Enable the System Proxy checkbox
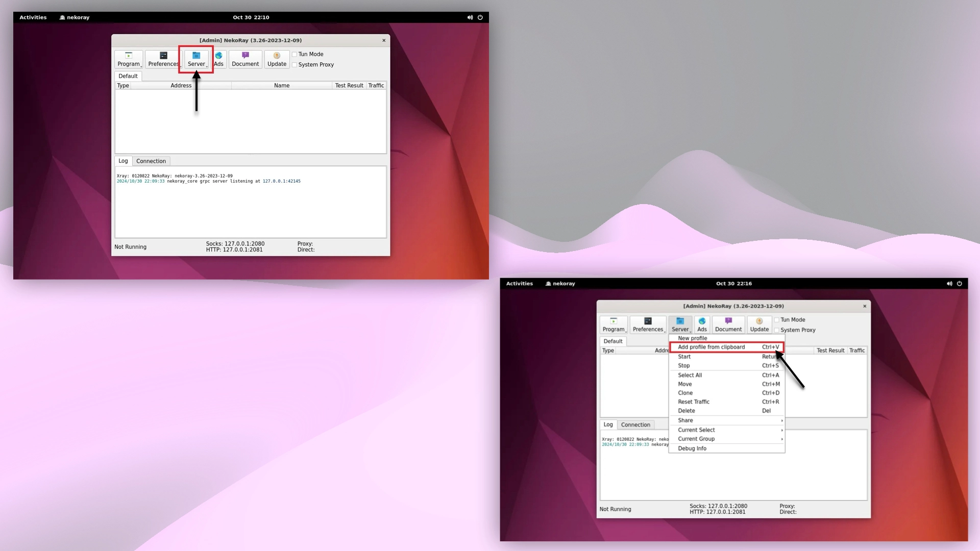Screen dimensions: 980x551 [295, 65]
